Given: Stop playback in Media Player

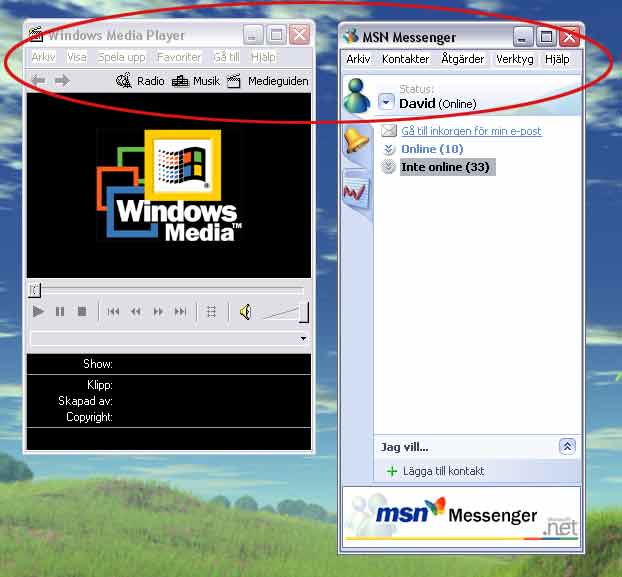Looking at the screenshot, I should point(82,312).
